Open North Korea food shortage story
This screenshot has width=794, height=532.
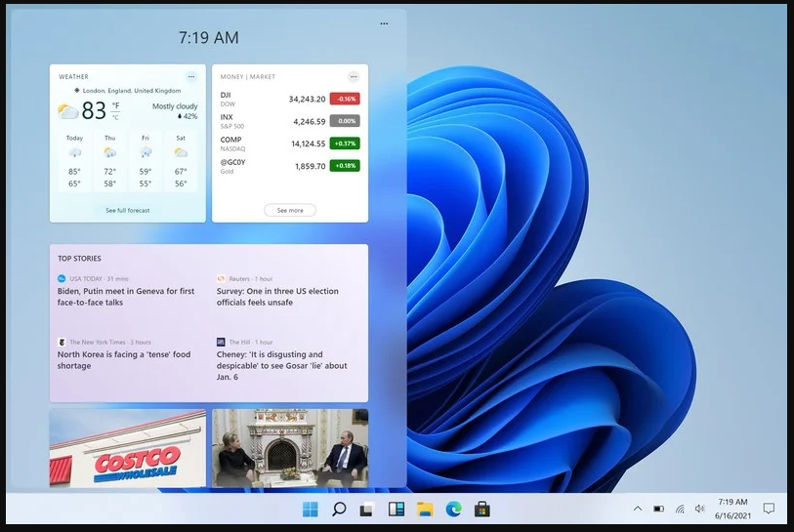click(124, 360)
